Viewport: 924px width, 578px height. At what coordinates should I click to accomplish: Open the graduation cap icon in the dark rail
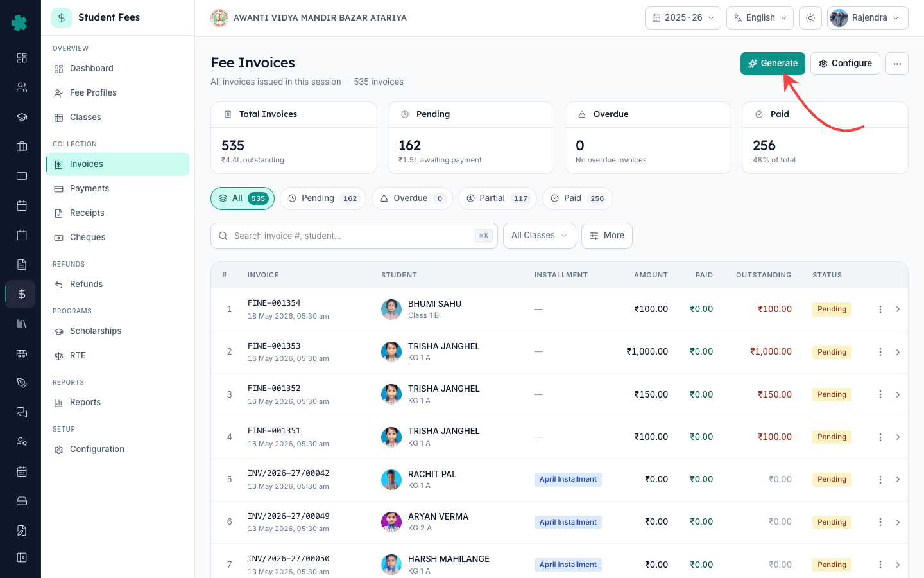[22, 117]
